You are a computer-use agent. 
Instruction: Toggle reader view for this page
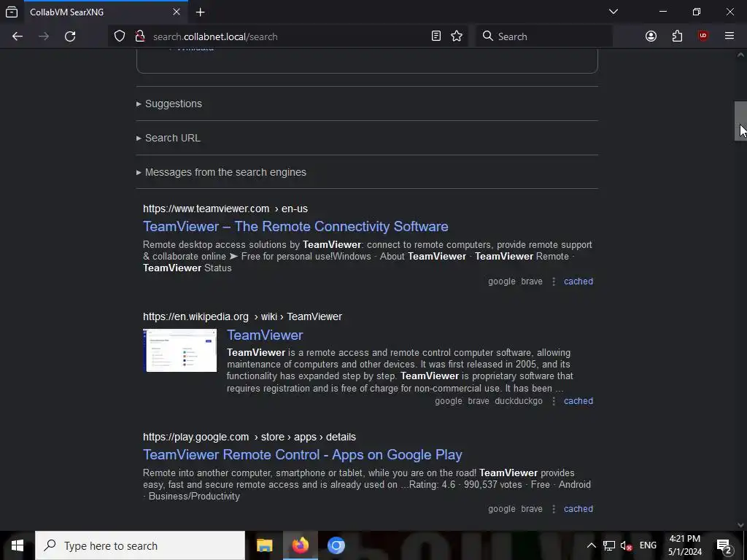(436, 36)
